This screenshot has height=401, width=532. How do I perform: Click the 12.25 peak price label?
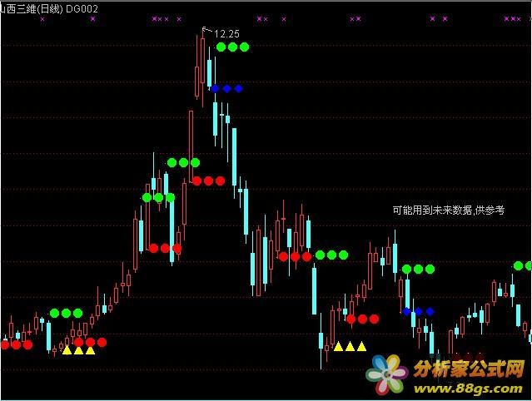(226, 34)
